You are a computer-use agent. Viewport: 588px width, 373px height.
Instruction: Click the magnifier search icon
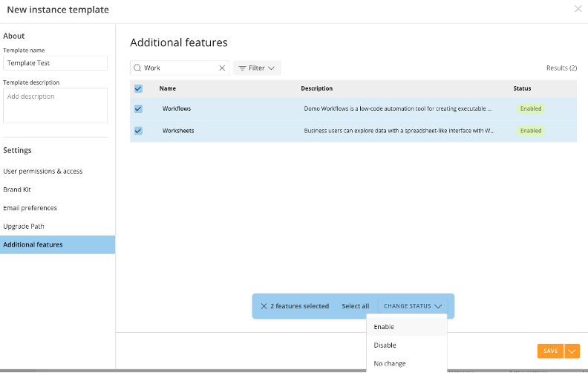(137, 68)
